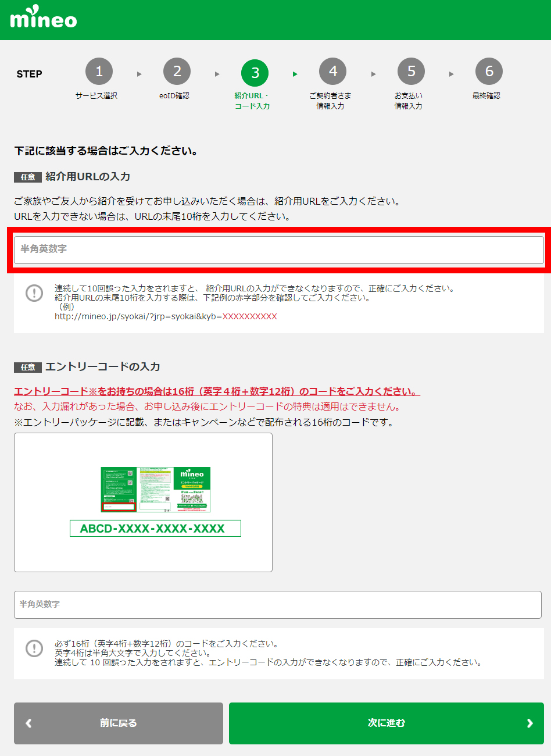Click warning icon beside entry code notice

coord(34,648)
